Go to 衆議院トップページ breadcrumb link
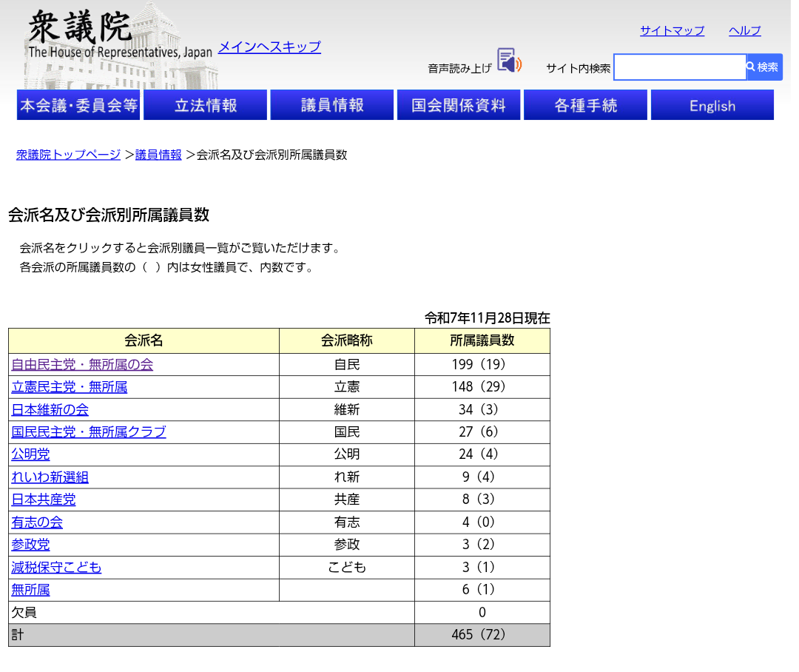The height and width of the screenshot is (672, 799). (x=68, y=155)
